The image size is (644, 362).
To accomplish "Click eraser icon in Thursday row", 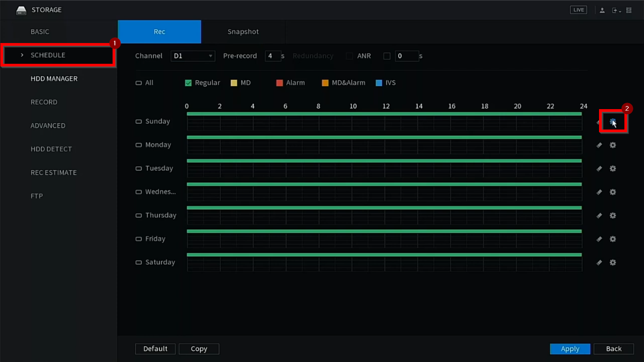I will point(599,216).
